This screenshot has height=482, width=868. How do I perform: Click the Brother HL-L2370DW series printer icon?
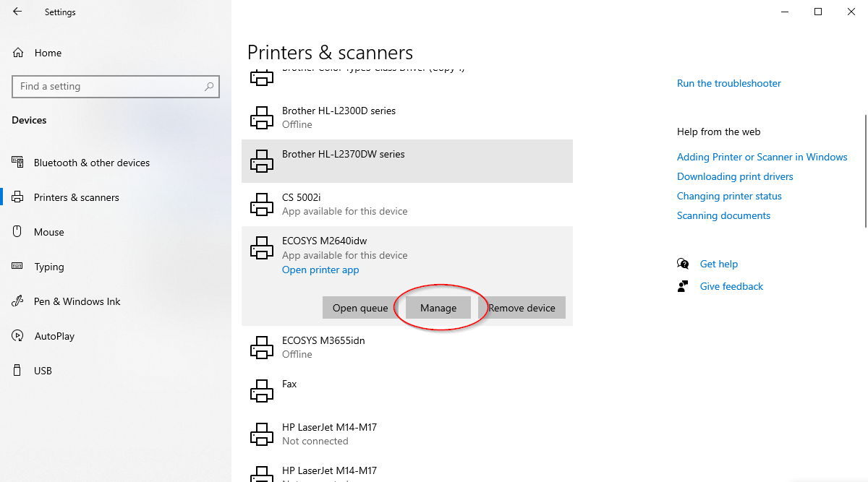[262, 161]
